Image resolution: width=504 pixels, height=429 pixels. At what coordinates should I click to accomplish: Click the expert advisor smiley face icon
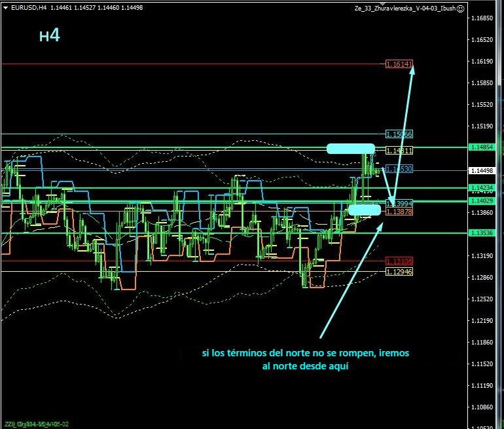[x=460, y=9]
